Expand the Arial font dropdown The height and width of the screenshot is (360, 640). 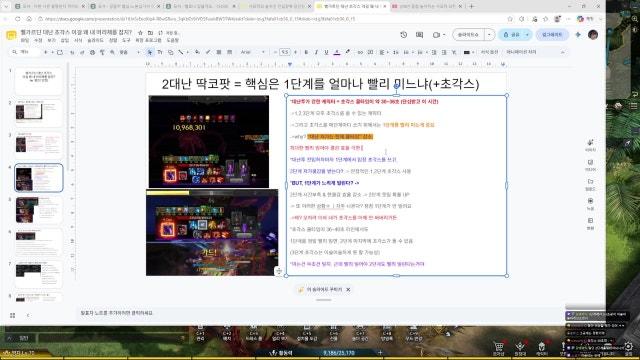[253, 52]
